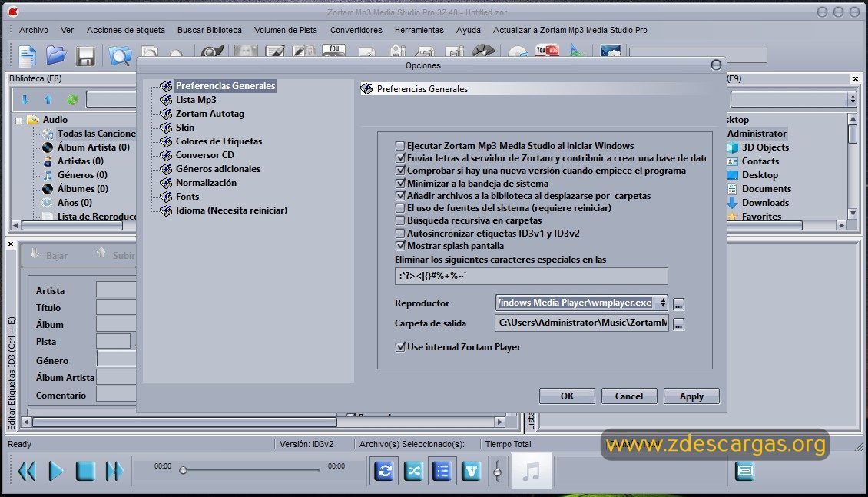868x497 pixels.
Task: Open the Buscar Biblioteca menu
Action: click(x=209, y=30)
